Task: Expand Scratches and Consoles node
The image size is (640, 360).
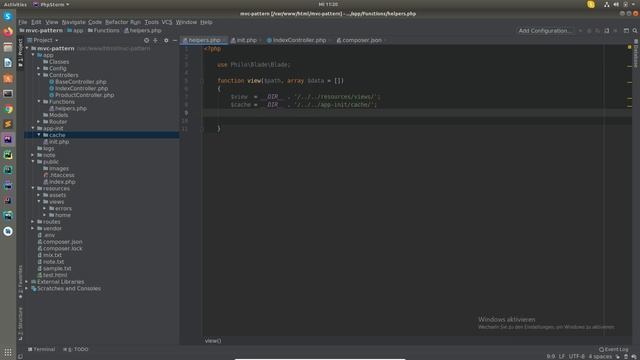Action: click(27, 288)
